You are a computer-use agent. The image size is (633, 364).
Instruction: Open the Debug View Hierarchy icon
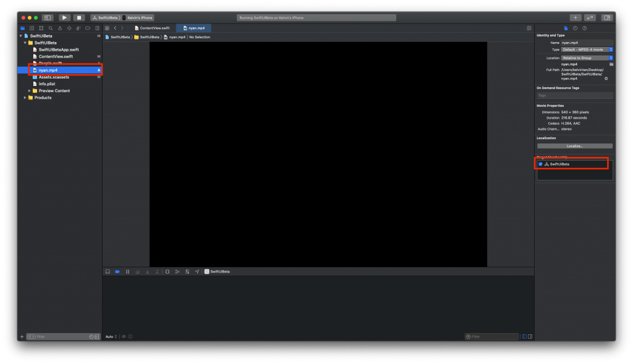(168, 271)
